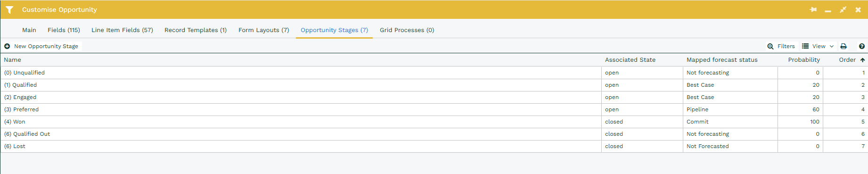Go to Form Layouts (7) tab

point(263,30)
